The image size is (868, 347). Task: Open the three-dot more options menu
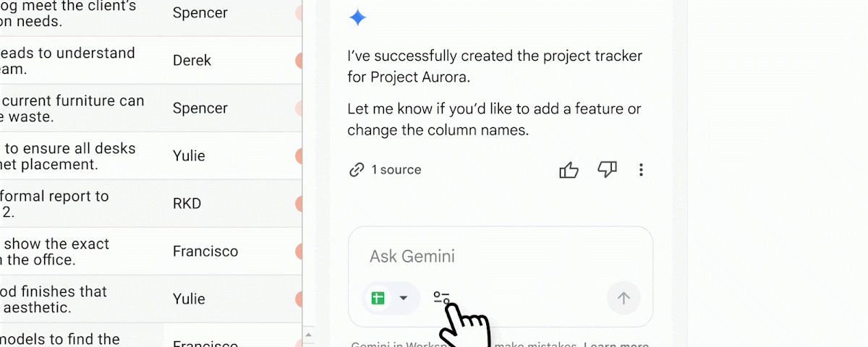[x=641, y=170]
